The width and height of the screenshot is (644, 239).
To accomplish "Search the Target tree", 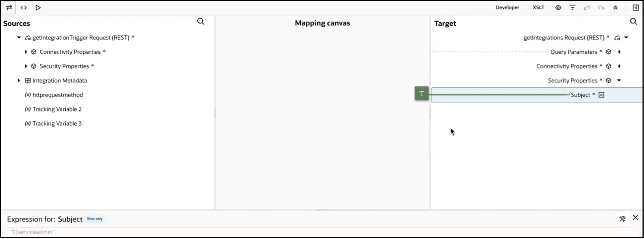I will [x=634, y=22].
